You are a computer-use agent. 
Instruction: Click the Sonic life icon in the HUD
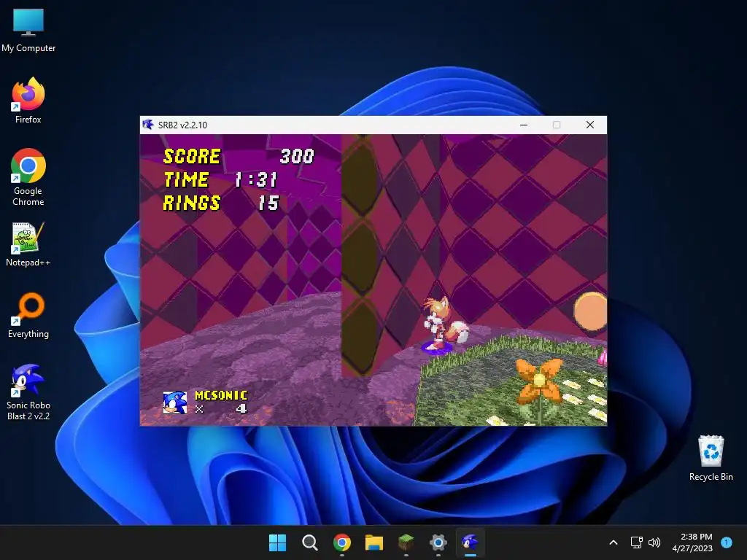[x=175, y=402]
